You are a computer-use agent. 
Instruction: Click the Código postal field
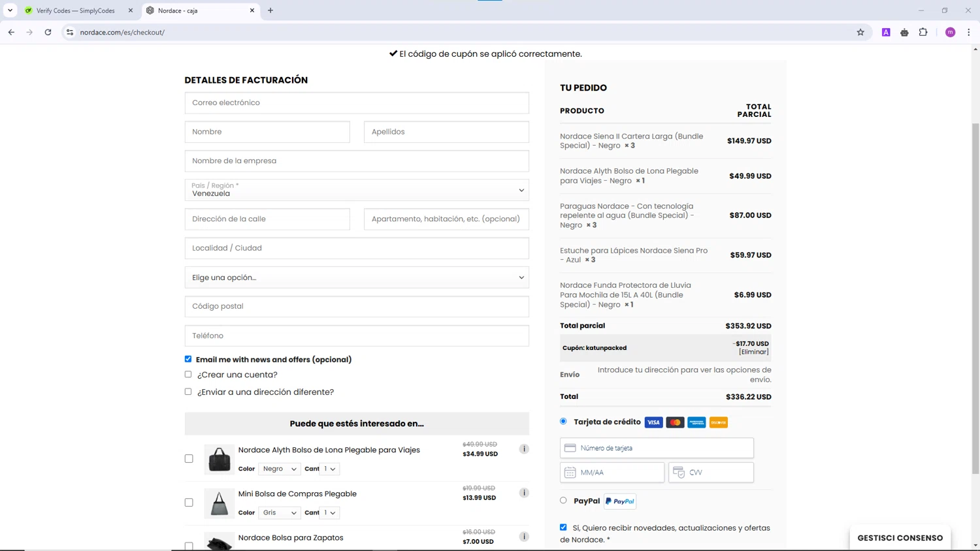click(357, 306)
